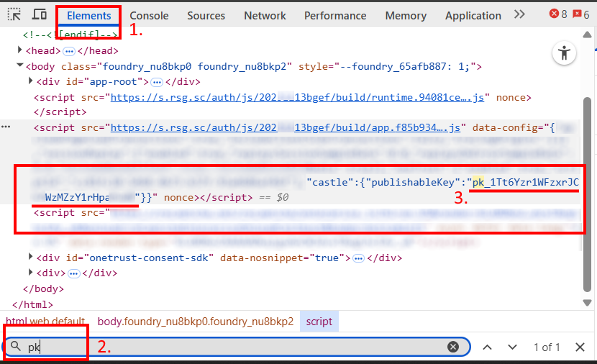Expand the onetrust-consent-sdk div
Viewport: 597px width, 364px height.
click(x=29, y=258)
